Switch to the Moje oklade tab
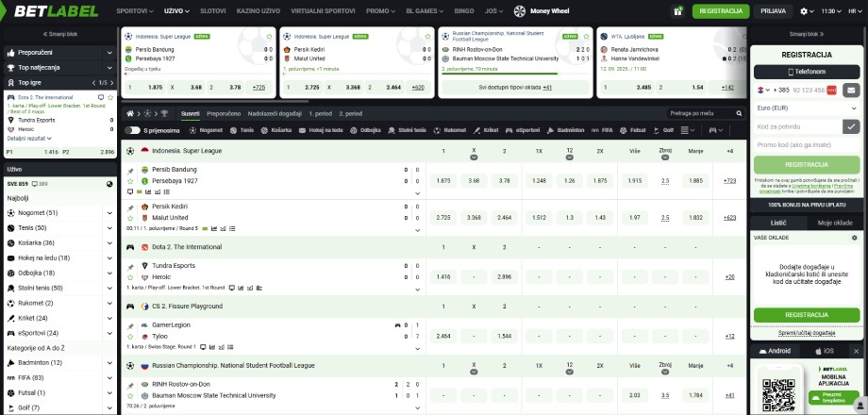868x415 pixels. tap(835, 223)
